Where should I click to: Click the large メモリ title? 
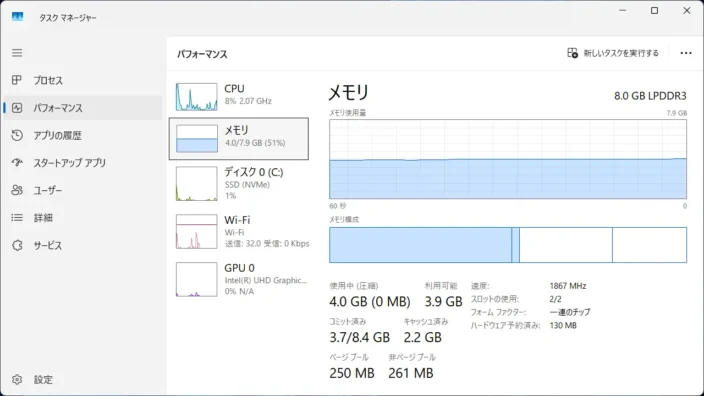[x=348, y=92]
